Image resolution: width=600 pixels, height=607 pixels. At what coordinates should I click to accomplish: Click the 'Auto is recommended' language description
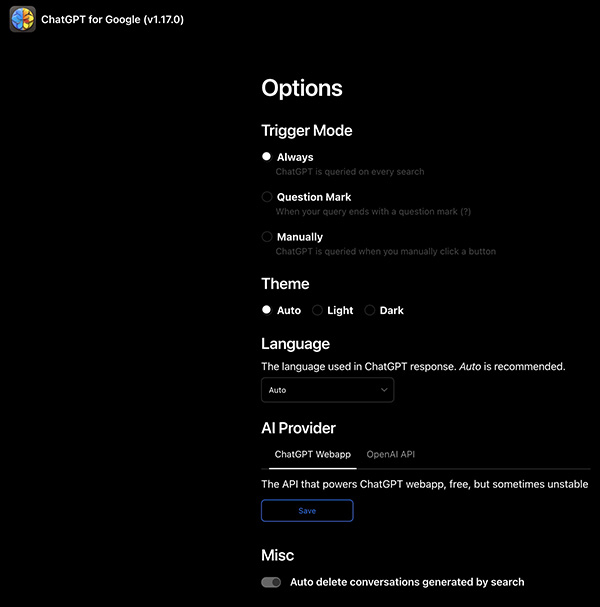[413, 366]
